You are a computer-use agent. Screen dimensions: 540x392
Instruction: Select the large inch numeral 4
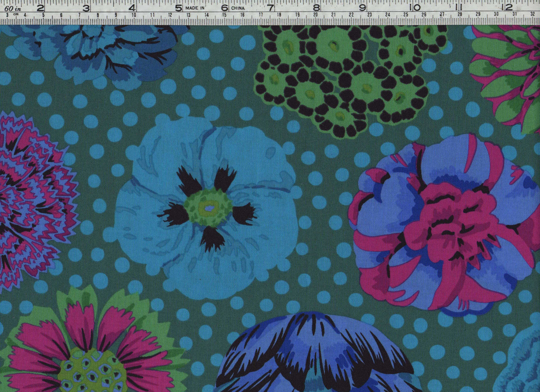point(132,7)
